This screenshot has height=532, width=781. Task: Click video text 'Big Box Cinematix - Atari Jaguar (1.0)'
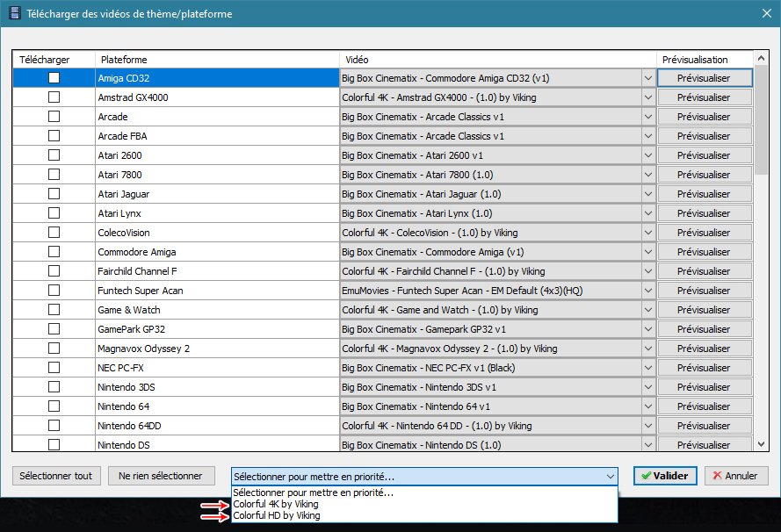tap(422, 194)
